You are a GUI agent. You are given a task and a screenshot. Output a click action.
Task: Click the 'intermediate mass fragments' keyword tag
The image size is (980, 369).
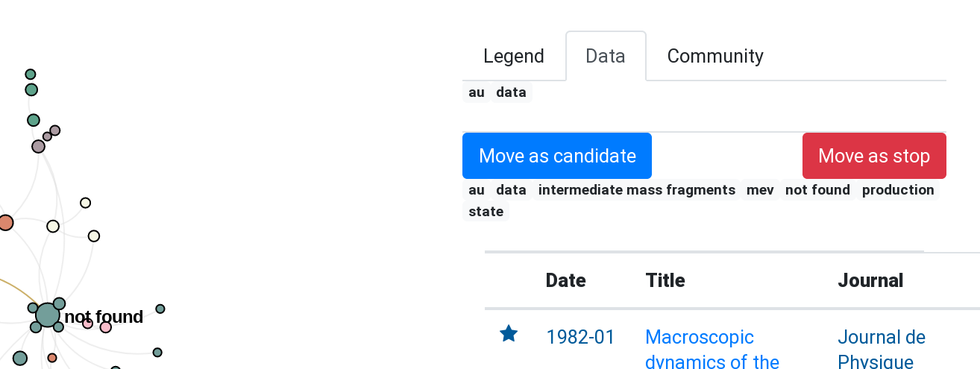637,190
